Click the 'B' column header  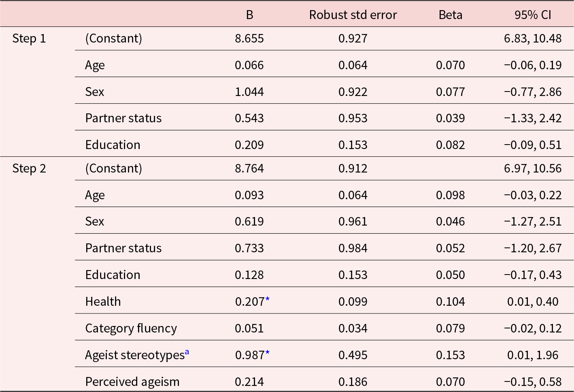click(x=249, y=15)
